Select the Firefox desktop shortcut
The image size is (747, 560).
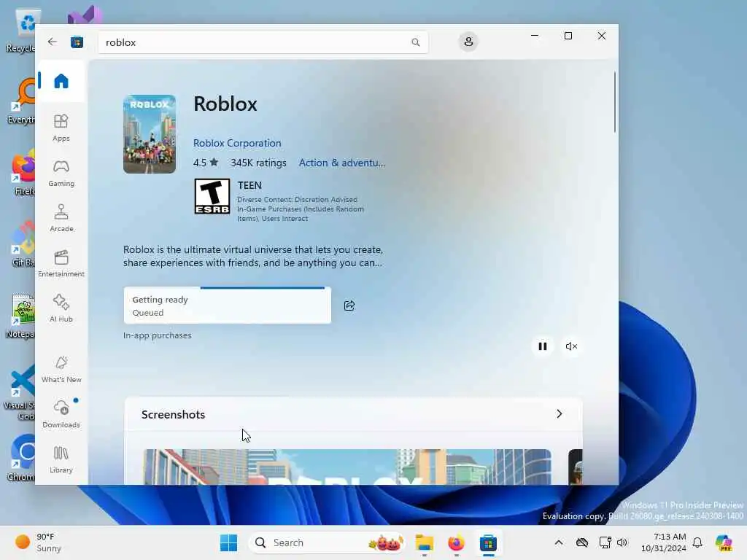pyautogui.click(x=24, y=172)
